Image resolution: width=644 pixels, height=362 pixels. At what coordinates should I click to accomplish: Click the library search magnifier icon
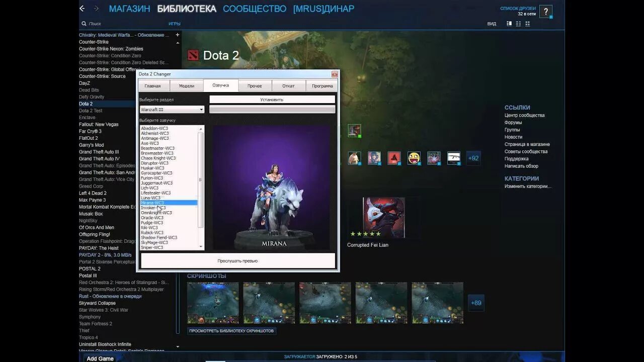coord(84,24)
